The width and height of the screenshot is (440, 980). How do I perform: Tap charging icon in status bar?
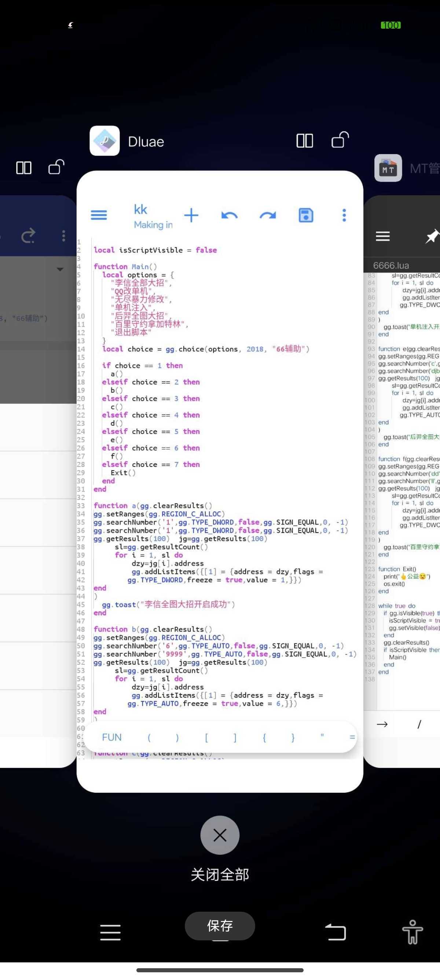[x=71, y=25]
